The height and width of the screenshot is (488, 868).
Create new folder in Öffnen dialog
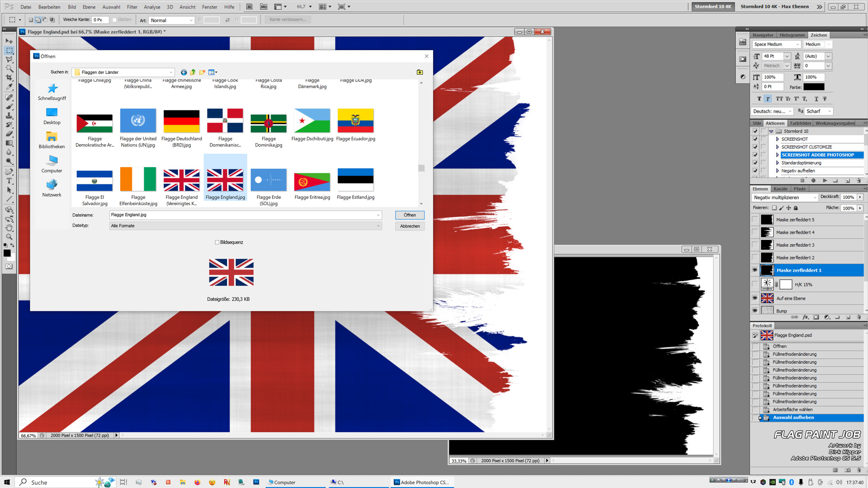202,72
